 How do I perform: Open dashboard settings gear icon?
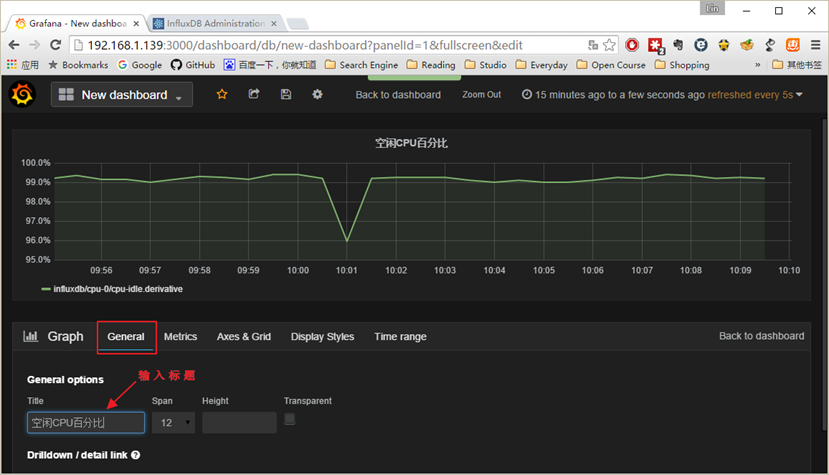point(318,94)
